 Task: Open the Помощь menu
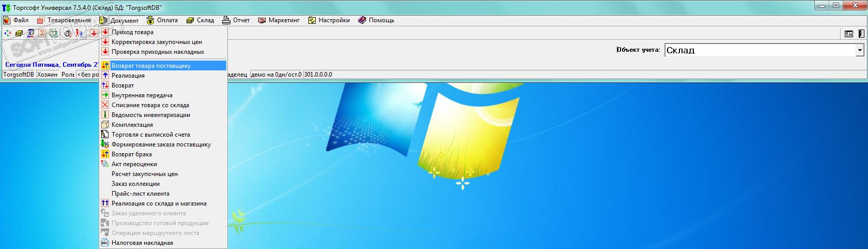pyautogui.click(x=376, y=20)
